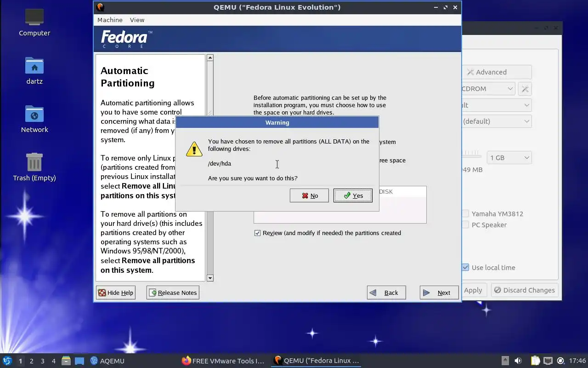This screenshot has width=588, height=368.
Task: Toggle Review and modify partitions checkbox
Action: 257,233
